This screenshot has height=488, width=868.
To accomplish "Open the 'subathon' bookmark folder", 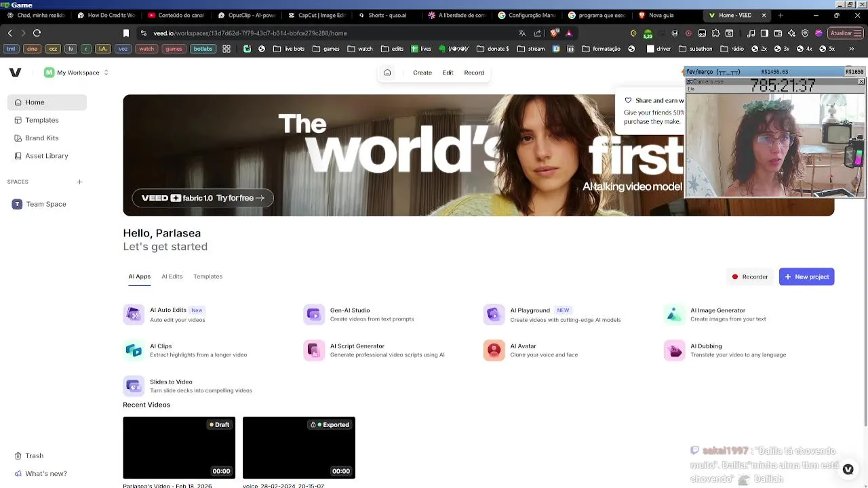I will click(696, 49).
